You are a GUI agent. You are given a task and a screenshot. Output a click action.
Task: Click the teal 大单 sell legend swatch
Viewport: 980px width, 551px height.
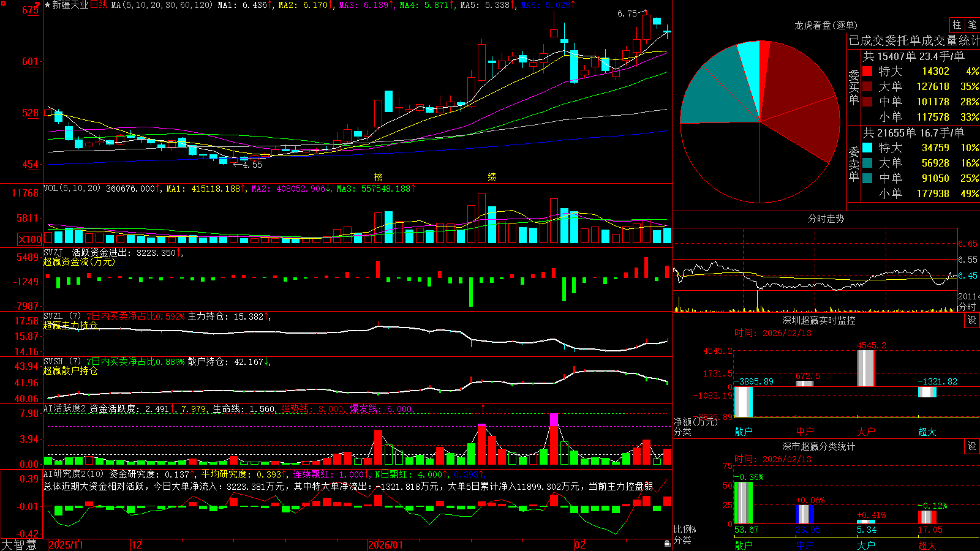coord(867,163)
